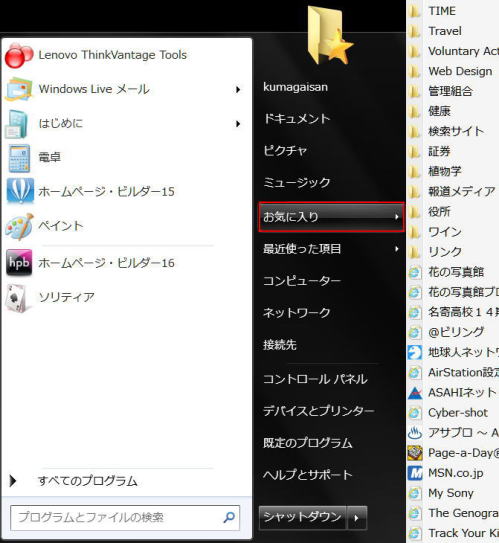Click the ASAHIネット triangle favicon
Image resolution: width=499 pixels, height=543 pixels.
coord(415,393)
